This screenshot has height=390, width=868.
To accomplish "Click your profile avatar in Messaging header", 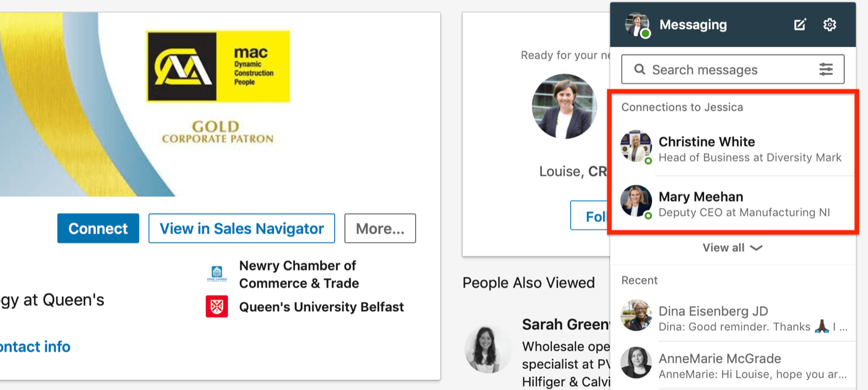I will coord(637,25).
